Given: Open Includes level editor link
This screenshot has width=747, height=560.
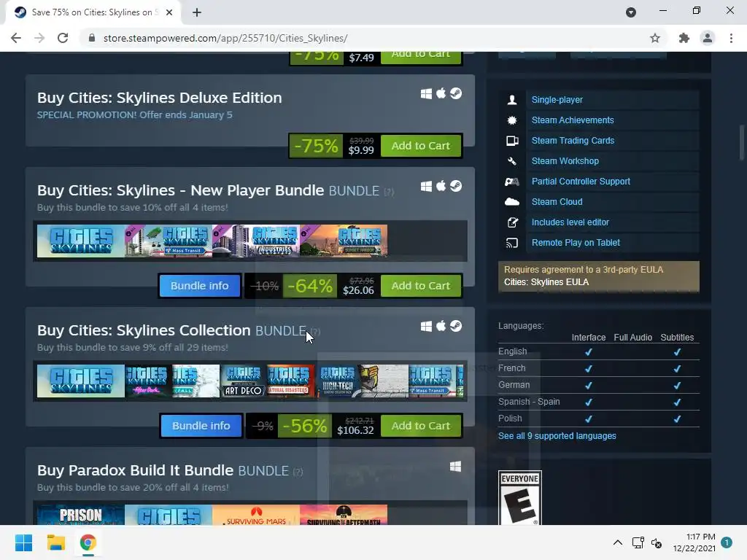Looking at the screenshot, I should [x=570, y=222].
